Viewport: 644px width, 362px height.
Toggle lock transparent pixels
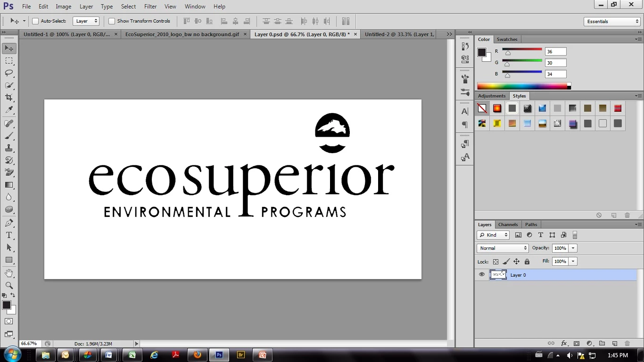tap(495, 262)
